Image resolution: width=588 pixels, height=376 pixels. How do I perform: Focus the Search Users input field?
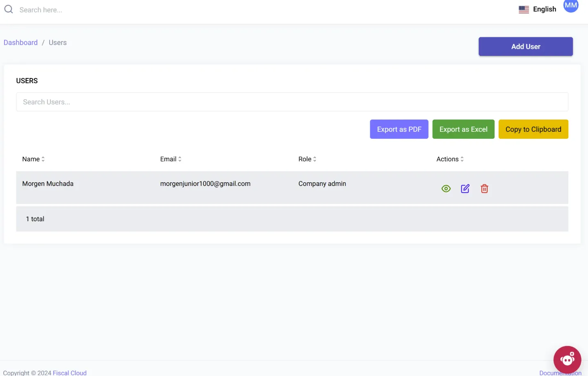(x=292, y=102)
